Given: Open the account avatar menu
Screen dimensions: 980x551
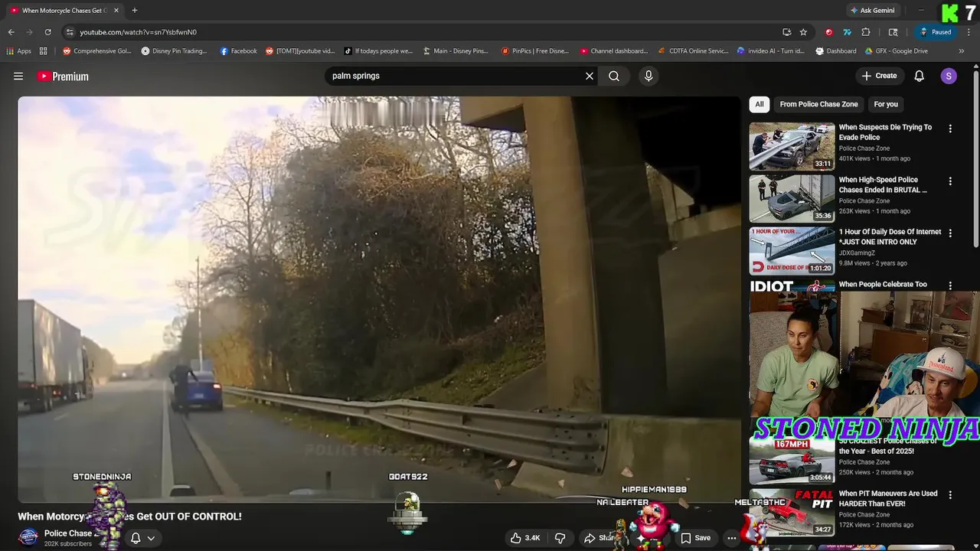Looking at the screenshot, I should (x=949, y=76).
